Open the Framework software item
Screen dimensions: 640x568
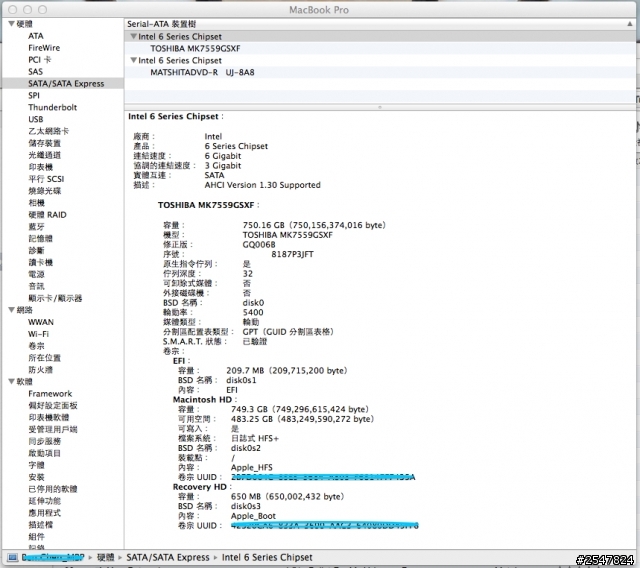50,393
